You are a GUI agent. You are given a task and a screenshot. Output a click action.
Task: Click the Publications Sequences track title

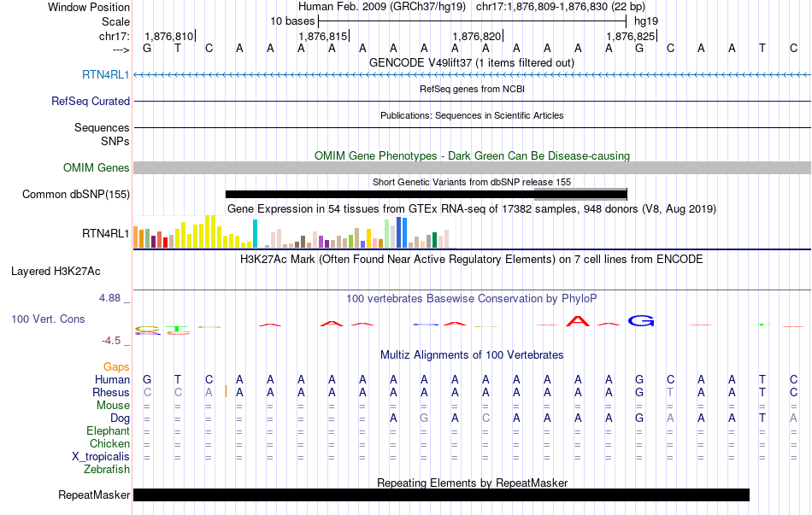(472, 115)
